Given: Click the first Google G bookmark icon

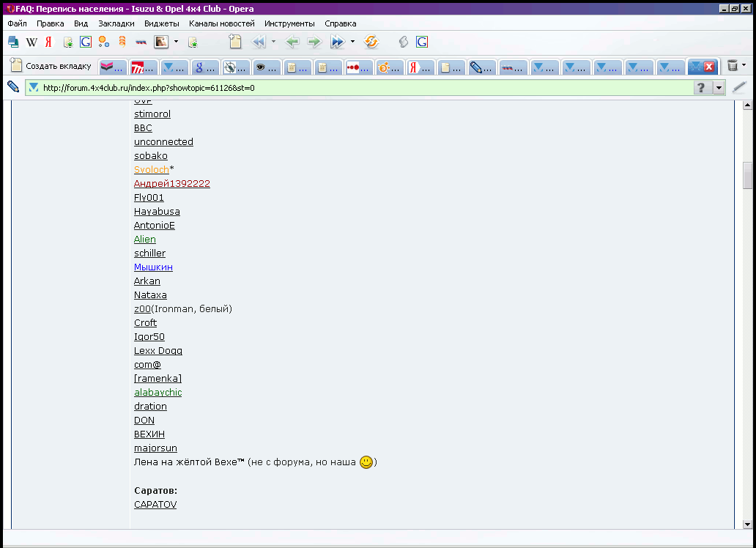Looking at the screenshot, I should (x=86, y=42).
